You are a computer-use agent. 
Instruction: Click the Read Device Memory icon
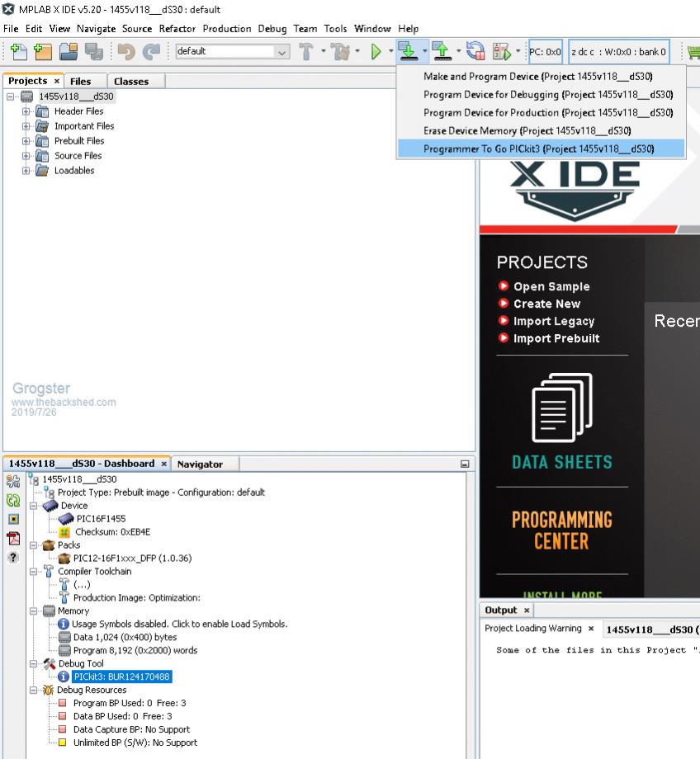click(x=442, y=51)
